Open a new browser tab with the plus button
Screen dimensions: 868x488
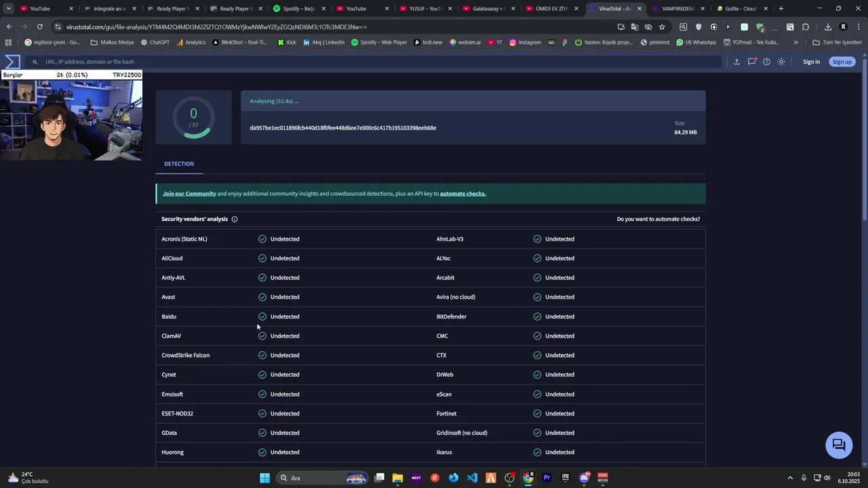tap(781, 9)
